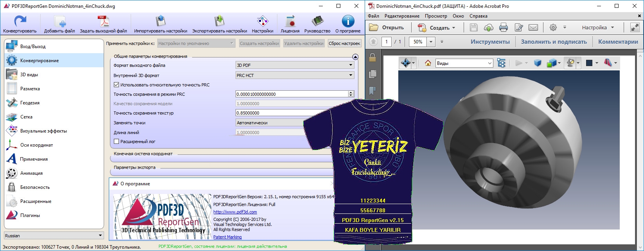
Task: Select the Вход/Выход section
Action: [x=54, y=47]
